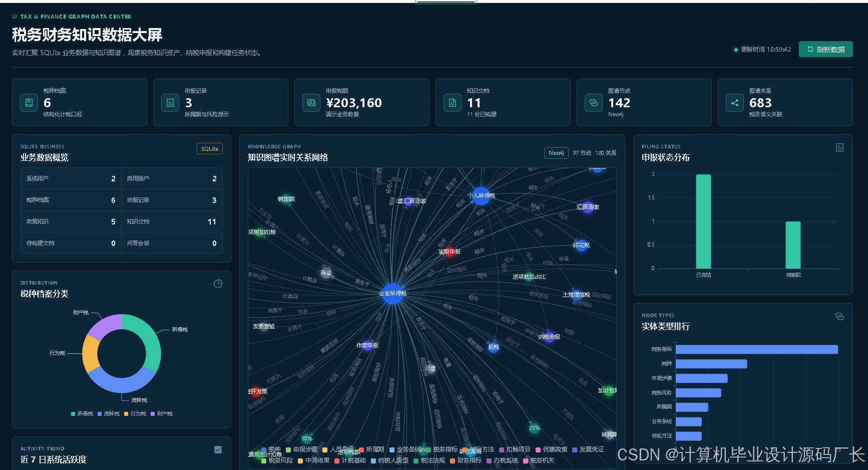Click the 待缴款 bar in 申报状态分布
Image resolution: width=868 pixels, height=470 pixels.
[793, 245]
